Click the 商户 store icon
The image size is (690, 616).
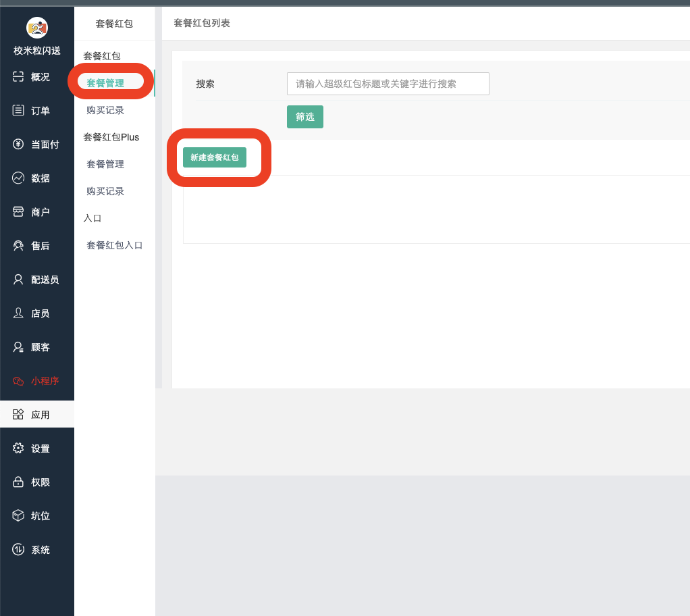click(18, 211)
